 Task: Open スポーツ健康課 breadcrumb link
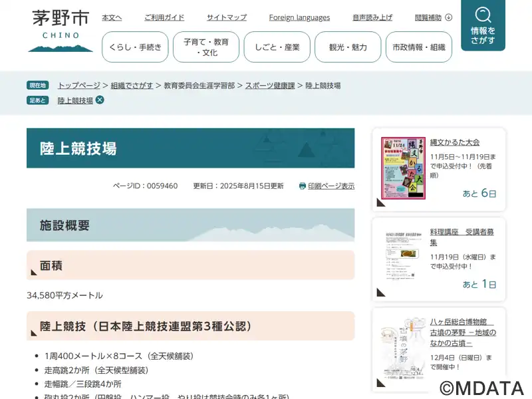point(269,85)
